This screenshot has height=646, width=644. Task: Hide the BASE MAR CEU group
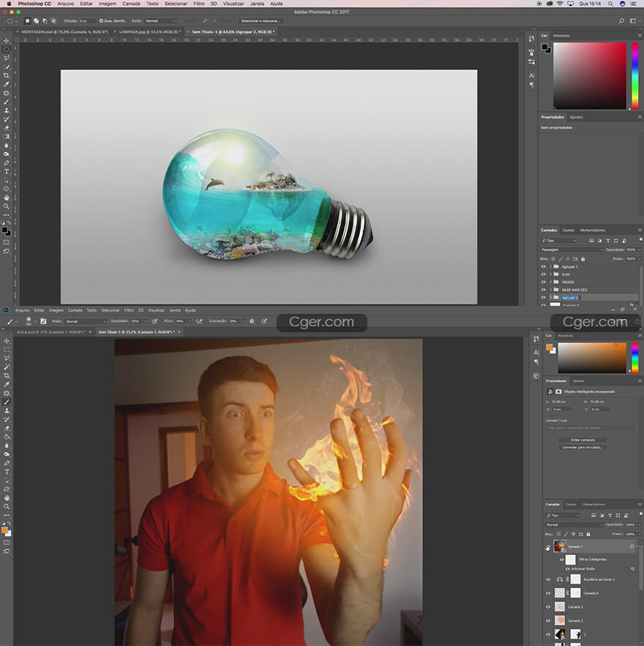tap(544, 290)
